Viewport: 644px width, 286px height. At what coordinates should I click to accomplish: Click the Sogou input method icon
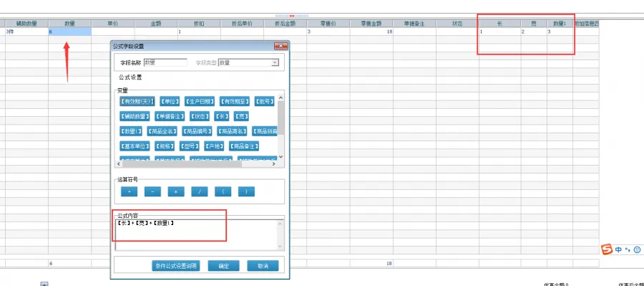[606, 249]
